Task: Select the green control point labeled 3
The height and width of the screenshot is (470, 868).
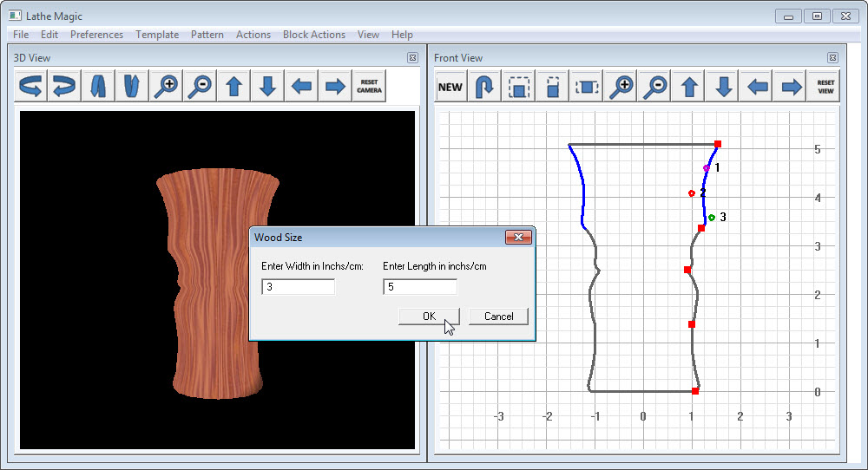Action: [x=711, y=218]
